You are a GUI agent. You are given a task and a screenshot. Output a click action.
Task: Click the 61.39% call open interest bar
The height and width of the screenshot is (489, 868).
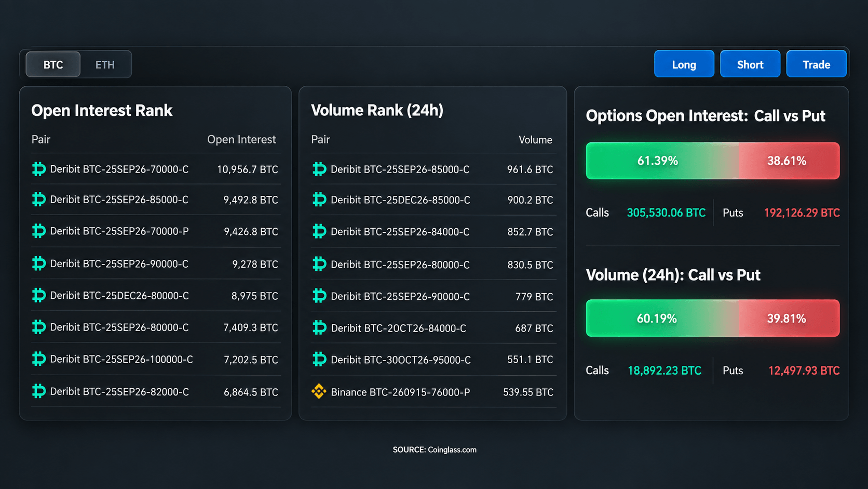(662, 161)
